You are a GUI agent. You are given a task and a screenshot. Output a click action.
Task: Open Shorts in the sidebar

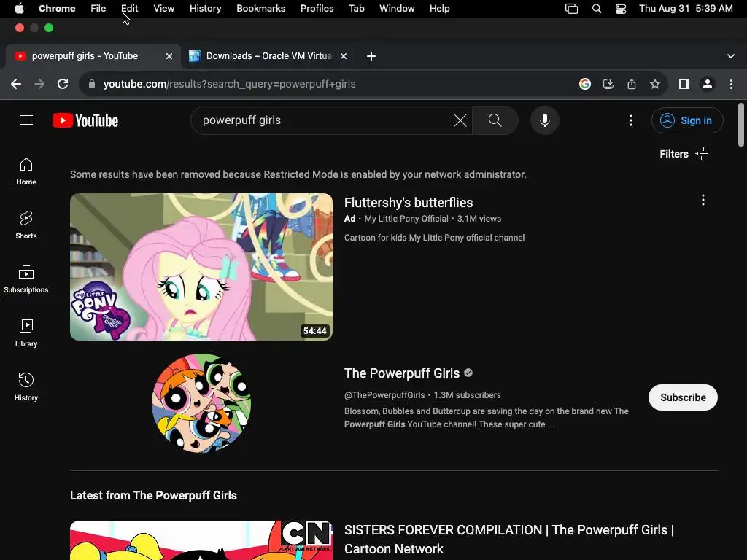(x=26, y=225)
